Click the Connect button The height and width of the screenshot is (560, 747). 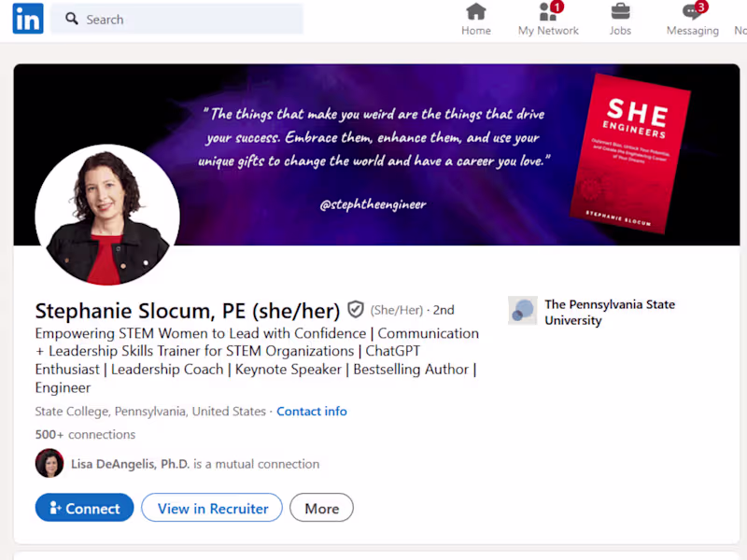84,508
